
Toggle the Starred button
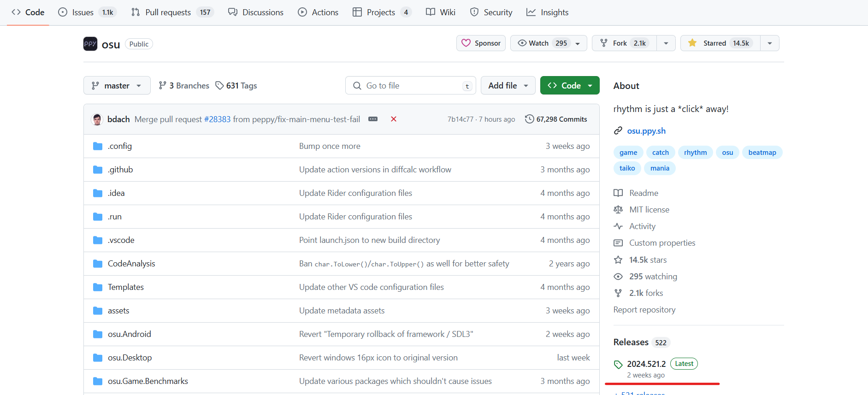(720, 43)
